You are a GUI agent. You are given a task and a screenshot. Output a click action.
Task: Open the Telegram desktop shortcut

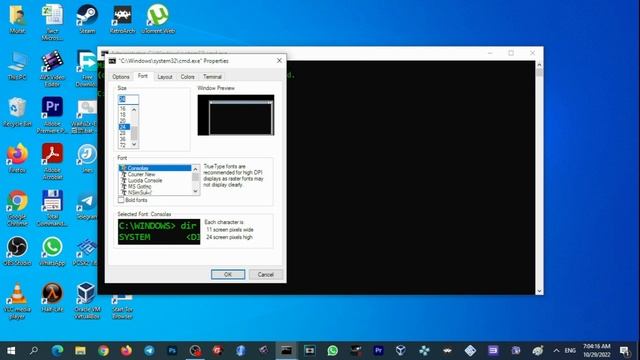click(87, 205)
